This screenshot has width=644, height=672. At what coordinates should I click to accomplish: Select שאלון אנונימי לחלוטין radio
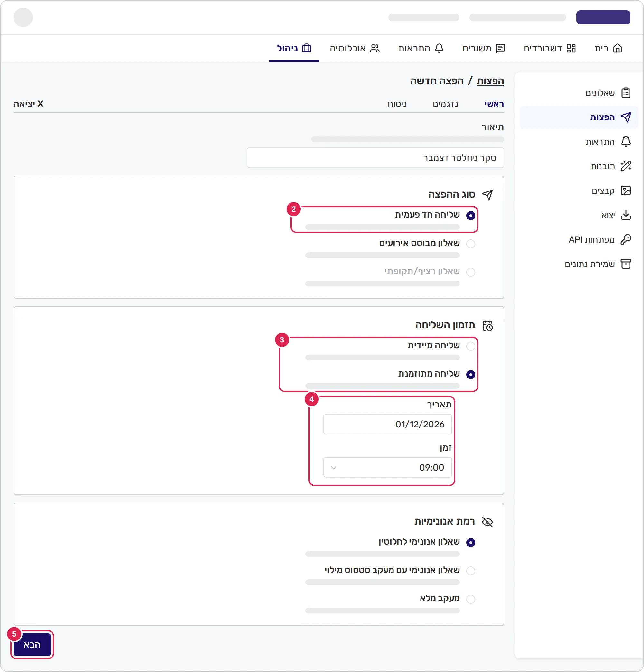point(470,542)
